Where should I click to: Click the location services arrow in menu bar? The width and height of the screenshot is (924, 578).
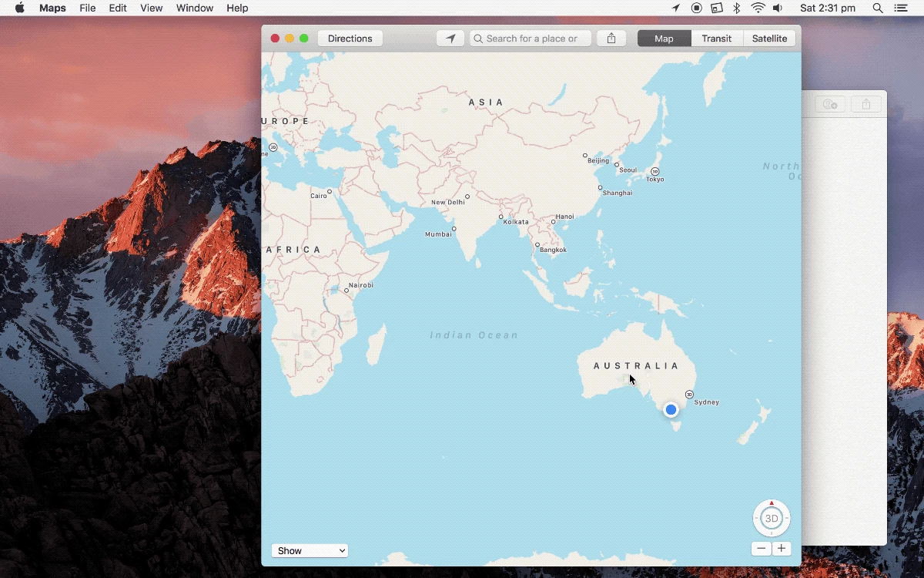pyautogui.click(x=675, y=8)
